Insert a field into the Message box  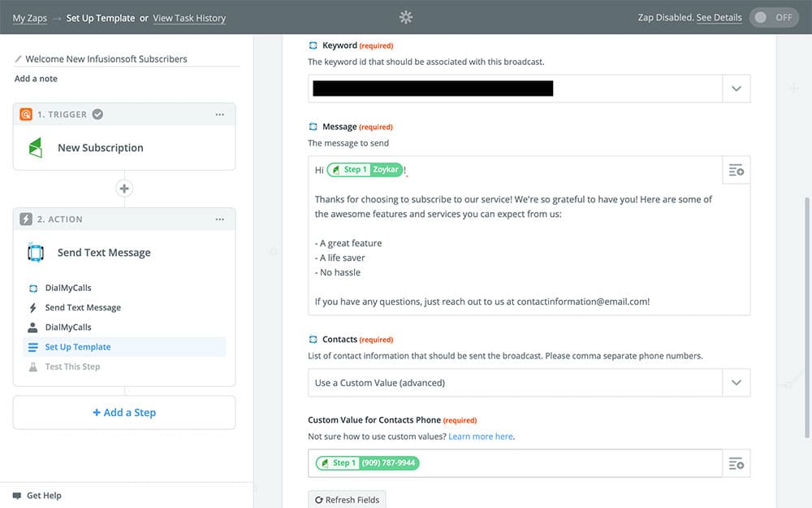(x=736, y=171)
